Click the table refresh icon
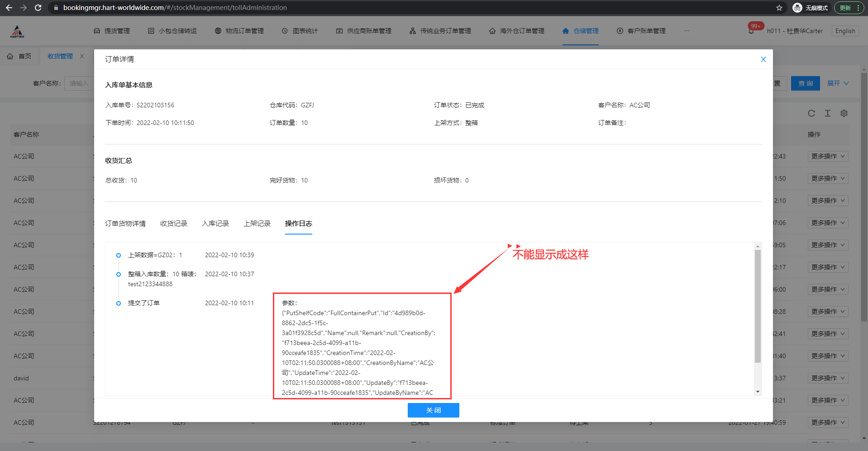The width and height of the screenshot is (868, 451). click(811, 113)
